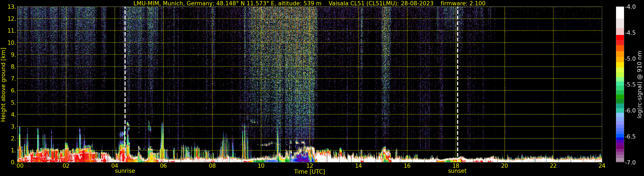The height and width of the screenshot is (176, 644).
Task: Click the '12.' tick on the height axis
Action: [x=12, y=19]
